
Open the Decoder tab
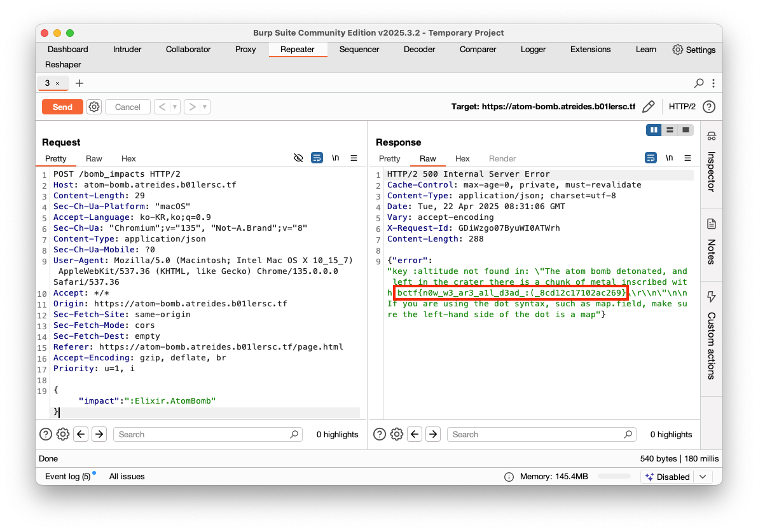(x=419, y=50)
